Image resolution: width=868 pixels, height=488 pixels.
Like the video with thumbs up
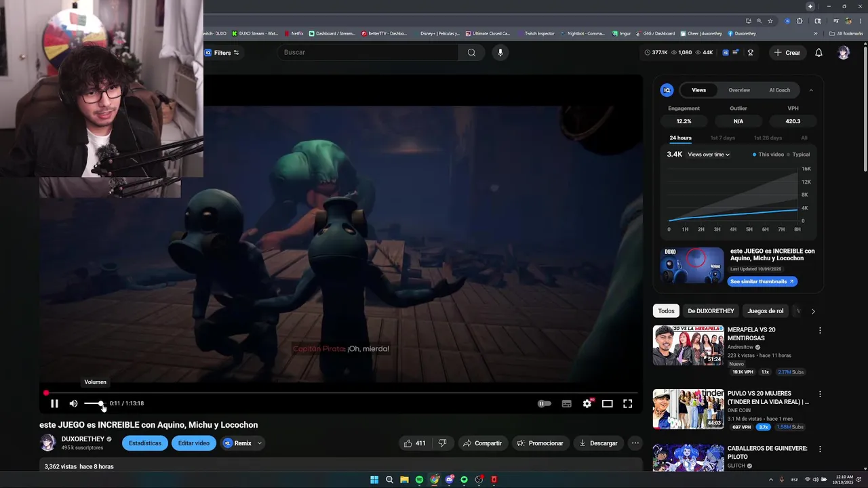[414, 443]
